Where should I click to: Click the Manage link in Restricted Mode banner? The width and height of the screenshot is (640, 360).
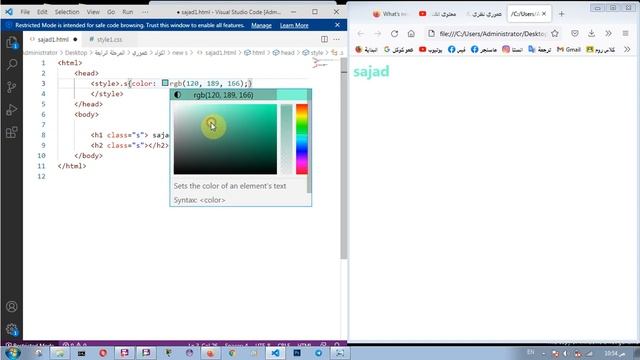coord(261,25)
